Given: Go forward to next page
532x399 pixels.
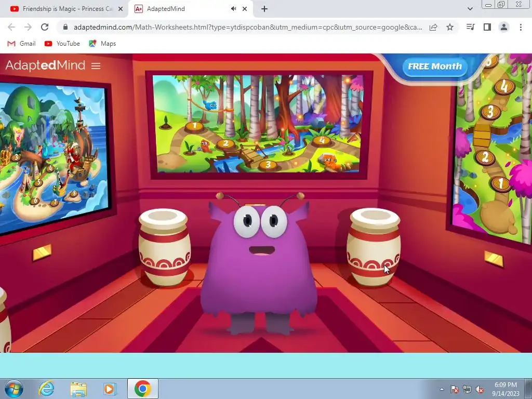Looking at the screenshot, I should (28, 27).
